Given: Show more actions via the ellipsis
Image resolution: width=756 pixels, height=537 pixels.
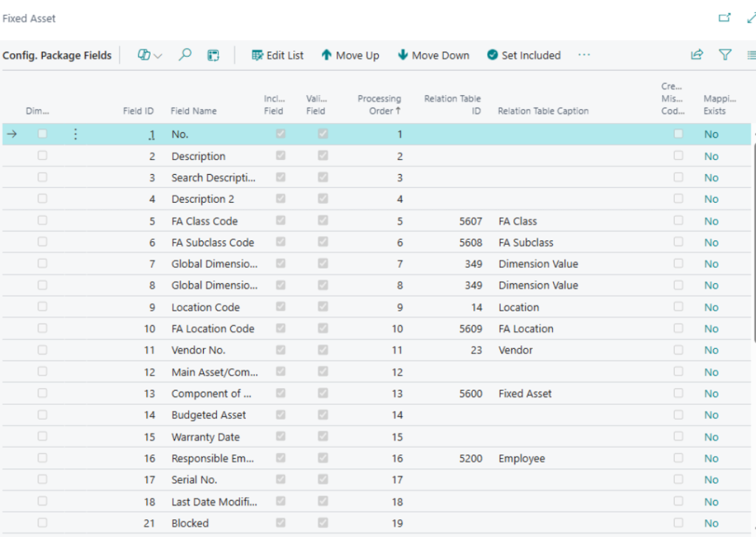Looking at the screenshot, I should tap(584, 55).
